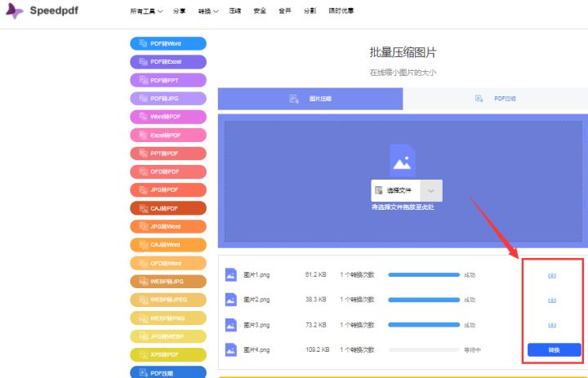The height and width of the screenshot is (378, 588).
Task: Switch to the PDF压缩 tab
Action: [496, 99]
